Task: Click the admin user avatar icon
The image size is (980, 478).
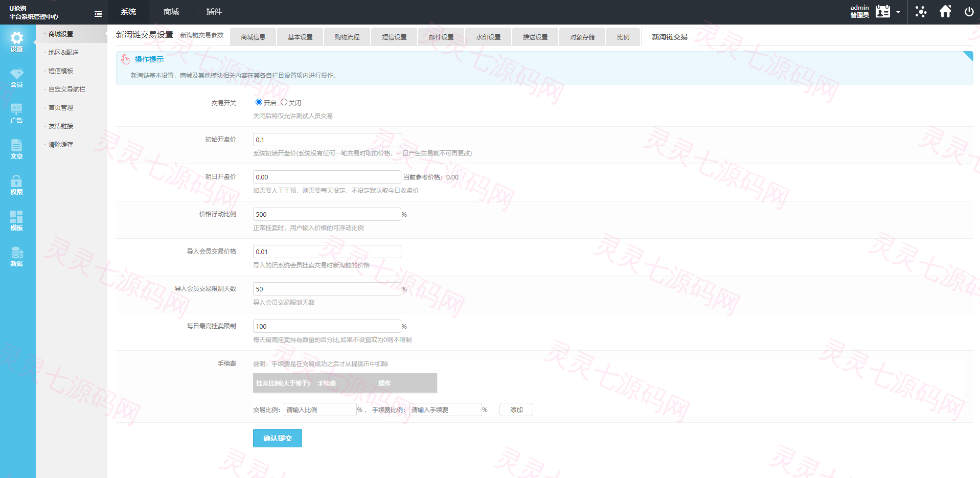Action: pyautogui.click(x=883, y=11)
